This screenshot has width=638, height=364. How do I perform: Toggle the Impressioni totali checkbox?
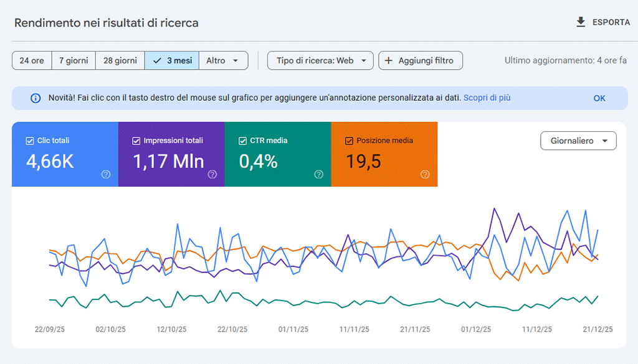click(136, 141)
